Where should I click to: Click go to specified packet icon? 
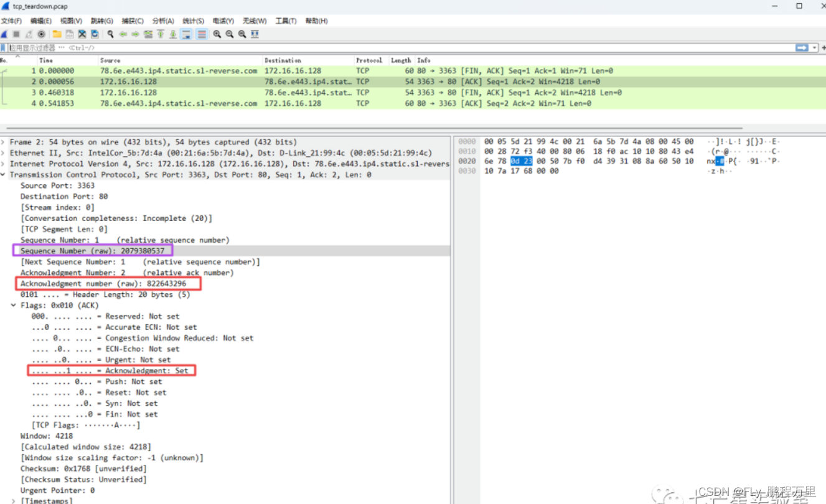[148, 34]
